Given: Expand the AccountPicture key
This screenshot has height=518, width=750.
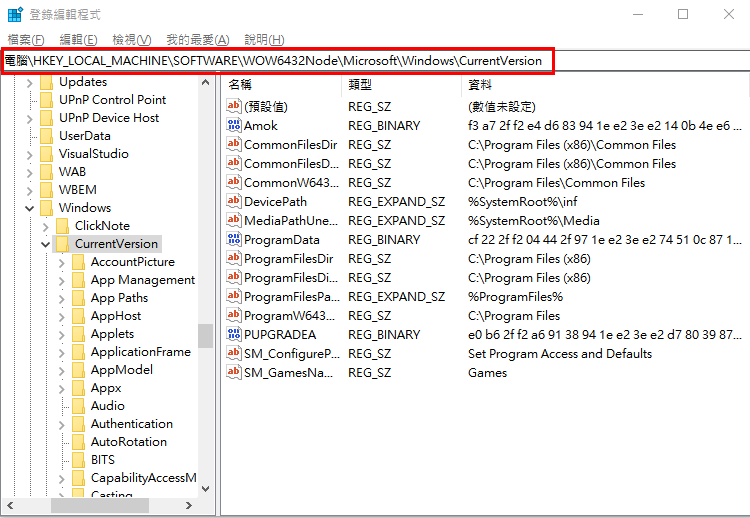Looking at the screenshot, I should [61, 262].
